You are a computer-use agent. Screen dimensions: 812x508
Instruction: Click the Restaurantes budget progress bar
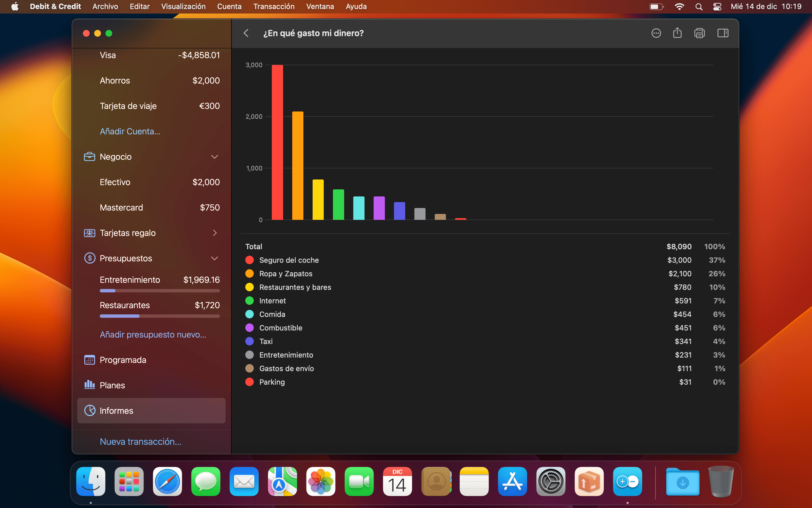pyautogui.click(x=160, y=316)
